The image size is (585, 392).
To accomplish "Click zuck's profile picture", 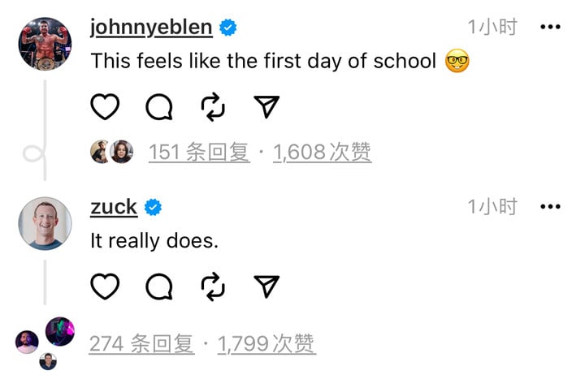I will pyautogui.click(x=45, y=222).
